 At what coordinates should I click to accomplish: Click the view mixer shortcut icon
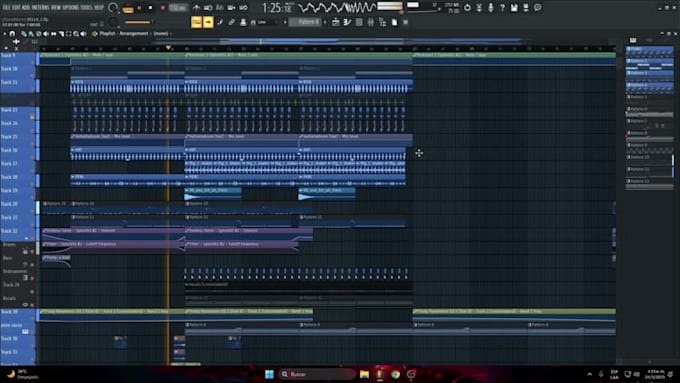coord(371,22)
